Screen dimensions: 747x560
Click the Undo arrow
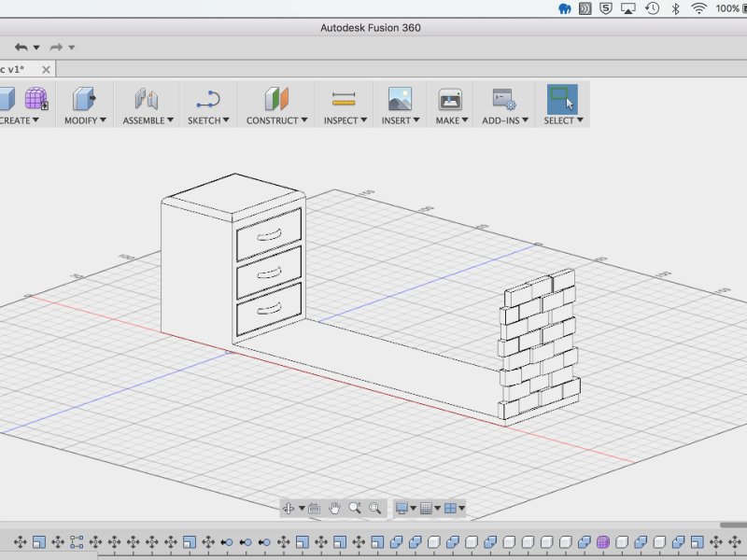point(21,48)
